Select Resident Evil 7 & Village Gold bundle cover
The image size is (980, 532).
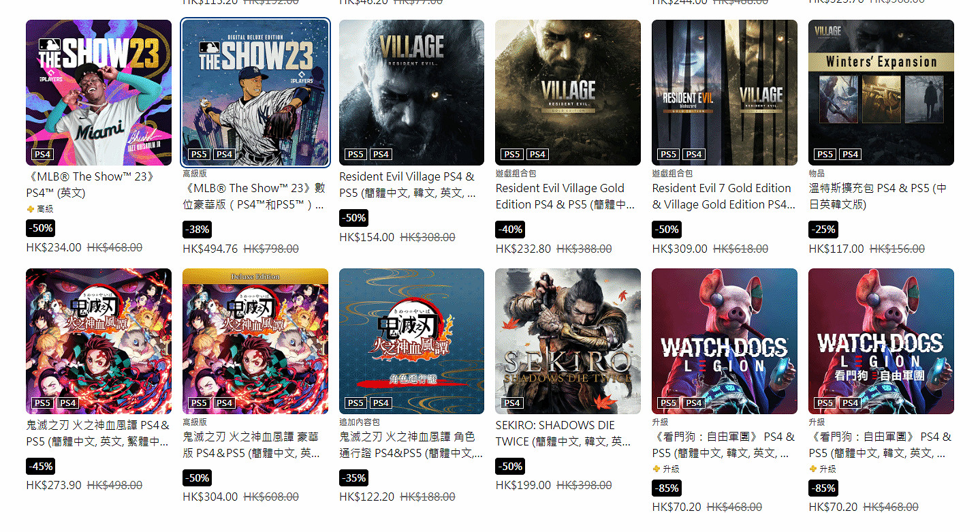(725, 93)
